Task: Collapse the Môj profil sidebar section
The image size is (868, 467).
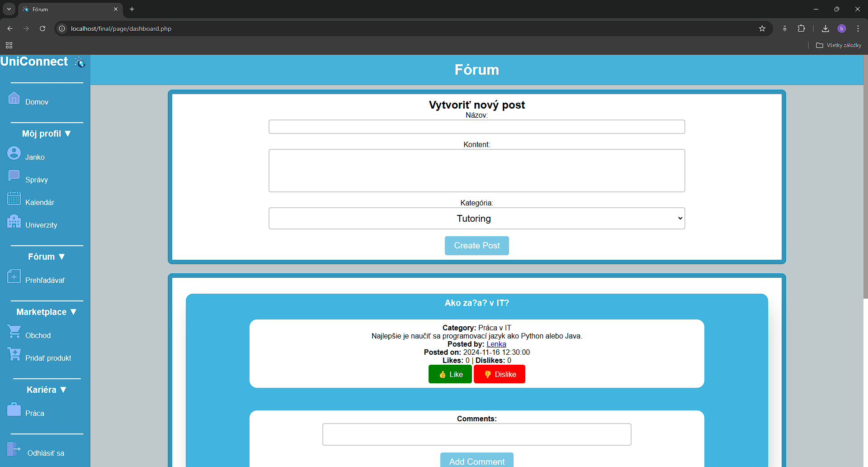Action: click(47, 133)
